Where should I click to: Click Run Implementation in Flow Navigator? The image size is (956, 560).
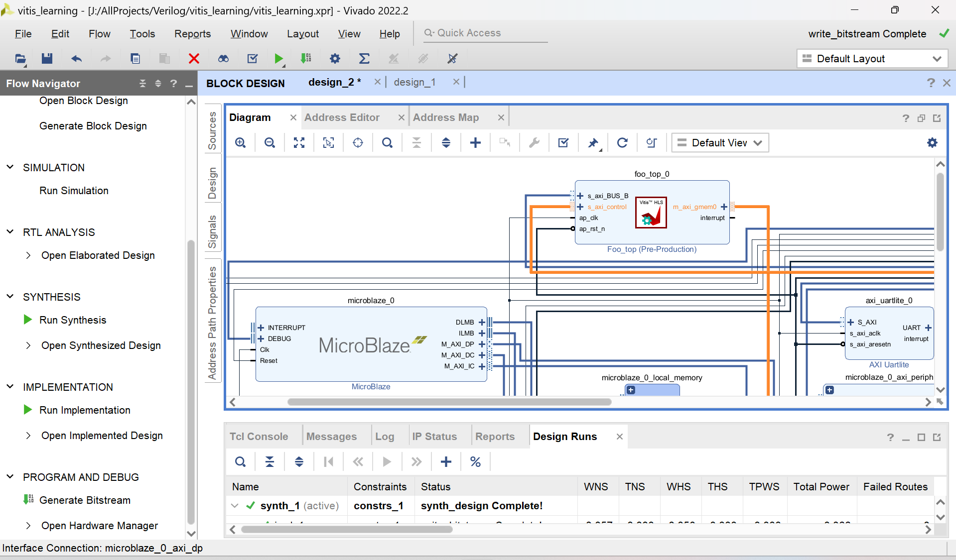point(85,410)
